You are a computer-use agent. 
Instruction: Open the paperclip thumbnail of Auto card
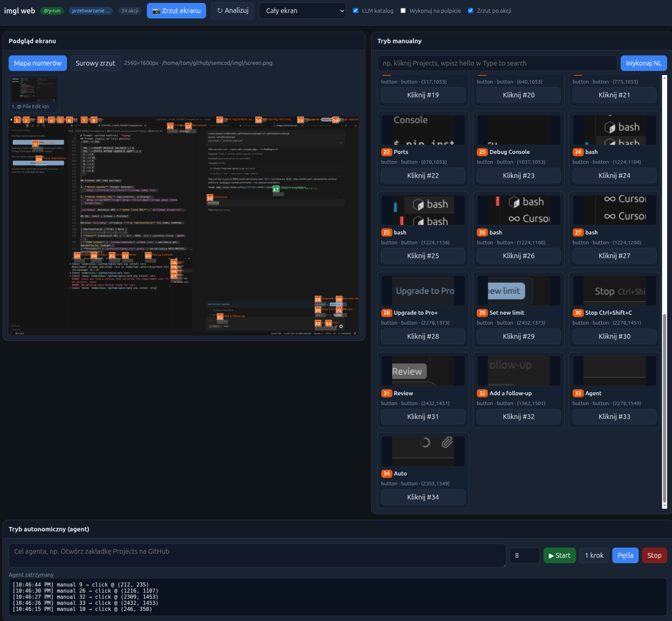coord(423,451)
